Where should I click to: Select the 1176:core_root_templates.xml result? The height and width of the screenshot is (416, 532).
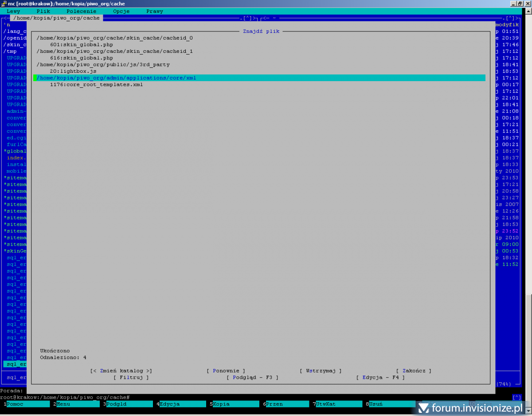click(x=96, y=84)
